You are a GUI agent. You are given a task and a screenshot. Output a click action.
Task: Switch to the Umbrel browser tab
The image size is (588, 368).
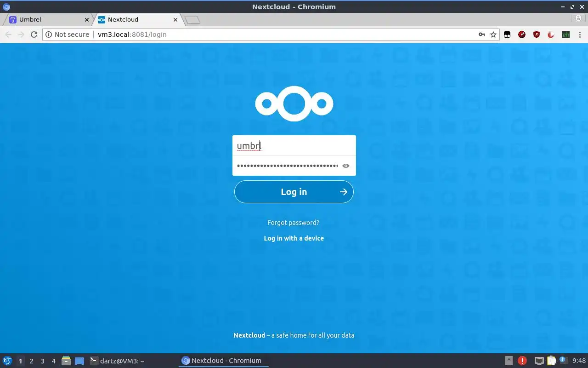pos(48,20)
